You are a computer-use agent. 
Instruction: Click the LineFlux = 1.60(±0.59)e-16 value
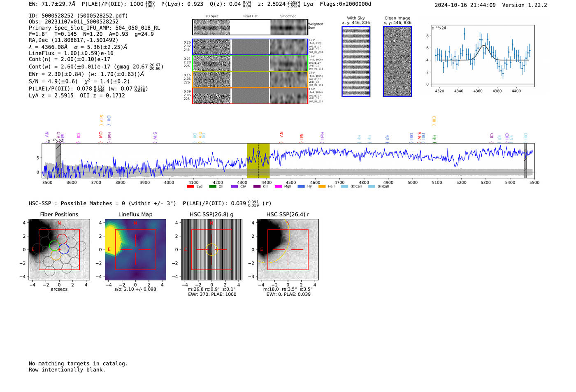pyautogui.click(x=71, y=53)
